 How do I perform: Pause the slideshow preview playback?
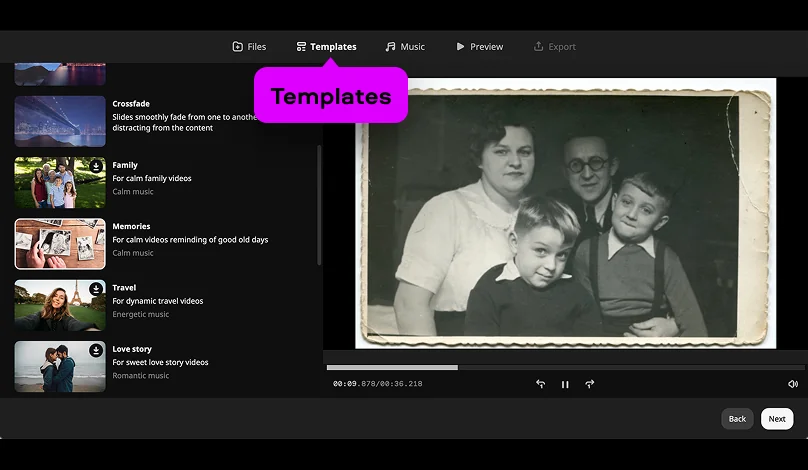565,384
